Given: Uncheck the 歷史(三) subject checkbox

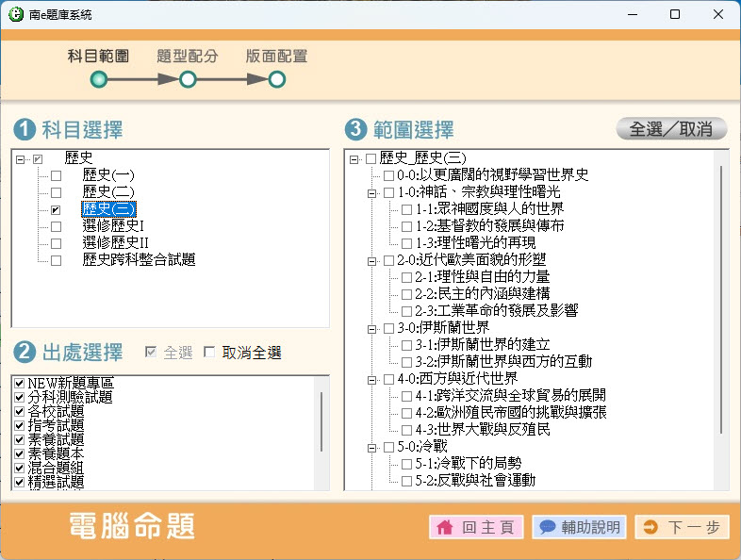Looking at the screenshot, I should tap(57, 210).
